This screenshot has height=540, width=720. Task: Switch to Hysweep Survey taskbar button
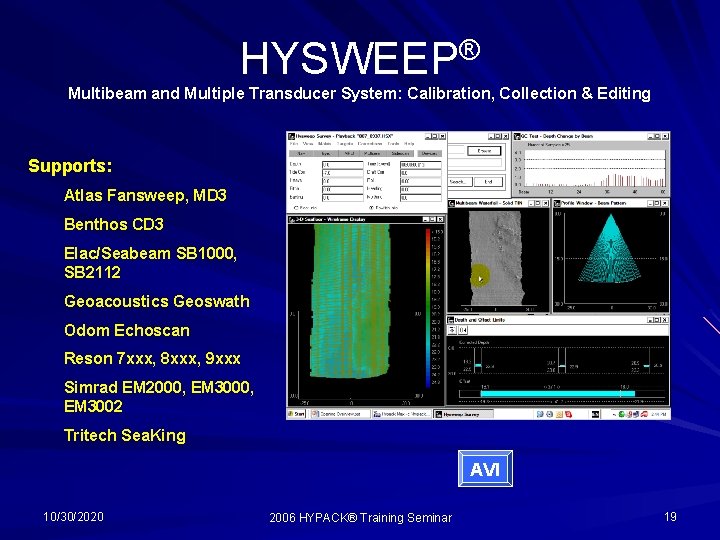click(463, 414)
